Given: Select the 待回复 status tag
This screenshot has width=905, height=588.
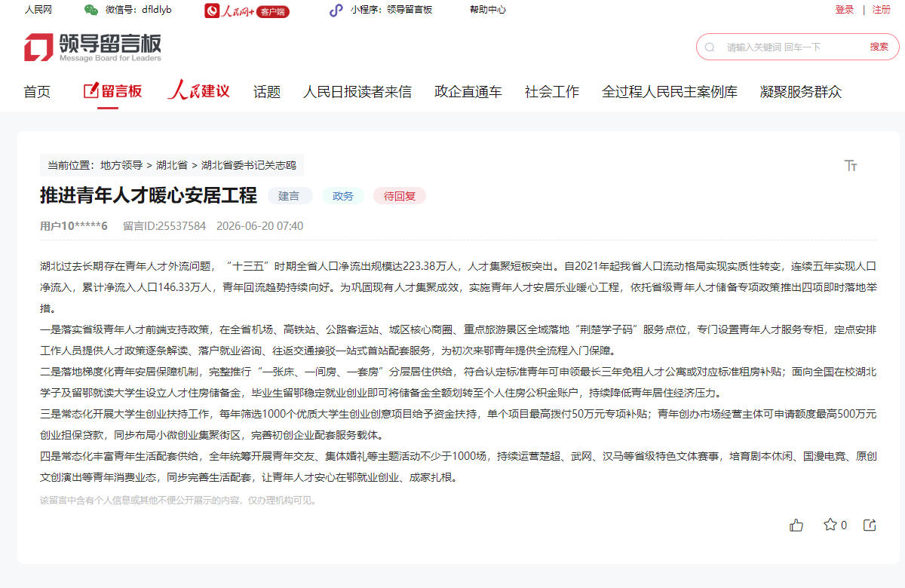Looking at the screenshot, I should point(400,196).
